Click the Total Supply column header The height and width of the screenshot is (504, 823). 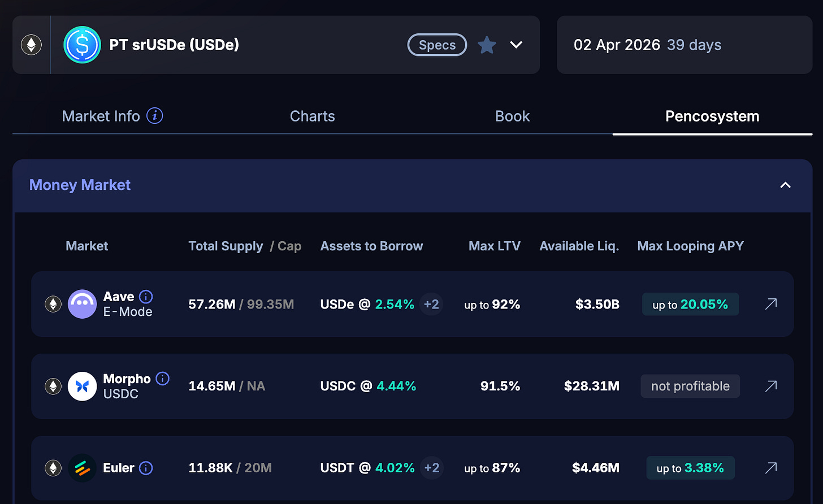coord(226,246)
